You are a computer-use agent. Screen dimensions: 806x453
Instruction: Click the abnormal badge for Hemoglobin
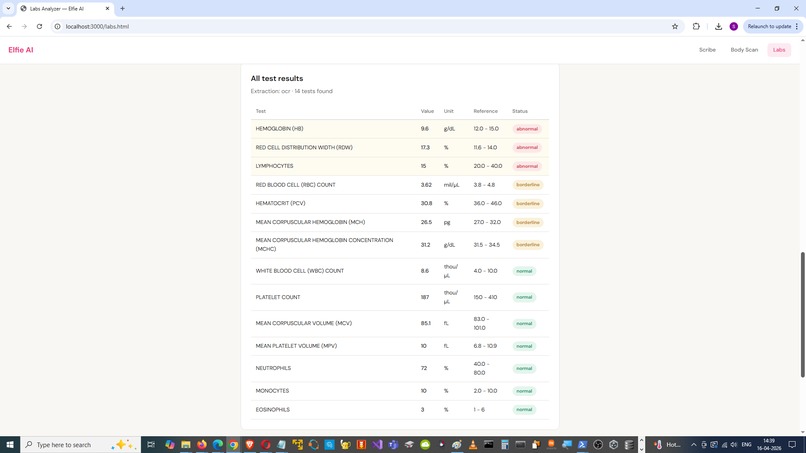coord(526,129)
